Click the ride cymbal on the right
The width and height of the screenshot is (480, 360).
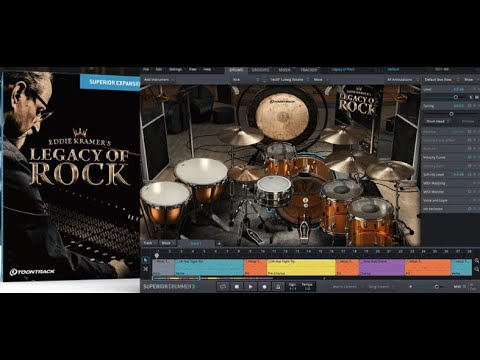tap(390, 170)
